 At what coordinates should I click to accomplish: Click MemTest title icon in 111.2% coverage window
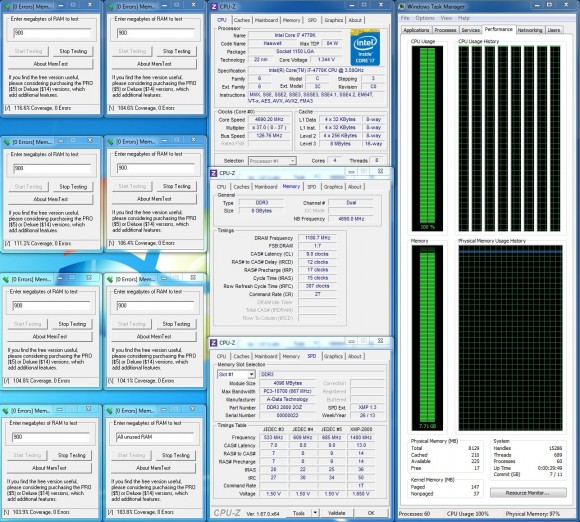tap(7, 142)
